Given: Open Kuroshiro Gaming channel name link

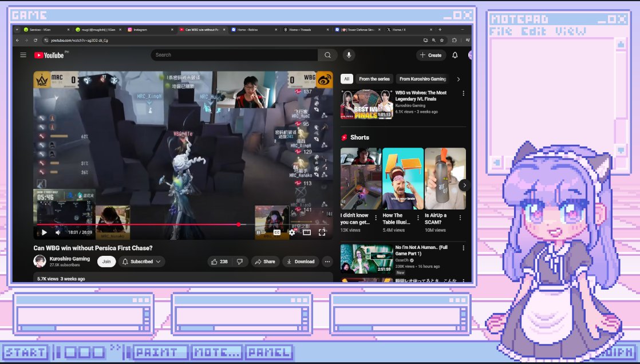Looking at the screenshot, I should tap(70, 259).
